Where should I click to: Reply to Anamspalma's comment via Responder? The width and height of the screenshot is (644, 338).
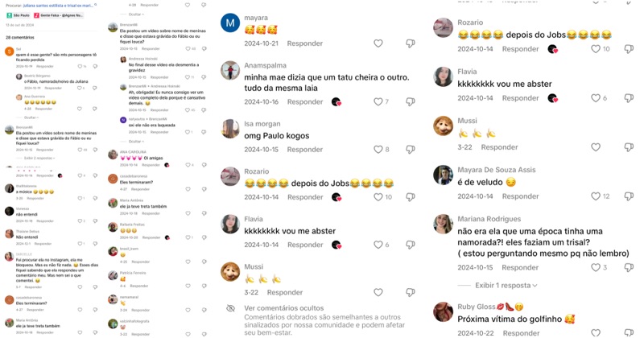point(305,102)
